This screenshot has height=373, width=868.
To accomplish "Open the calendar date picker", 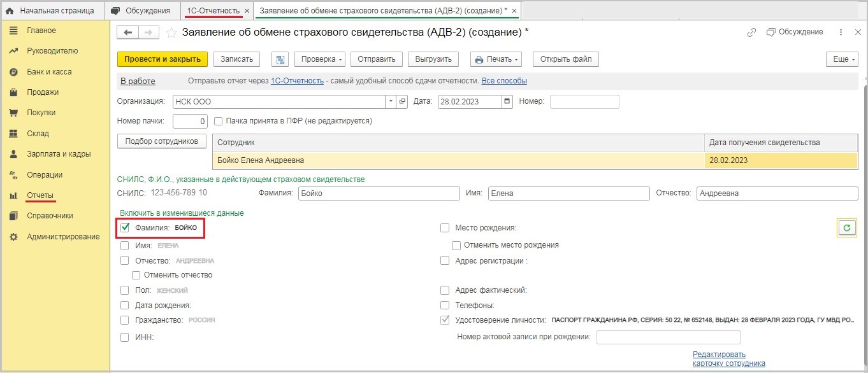I will tap(507, 102).
